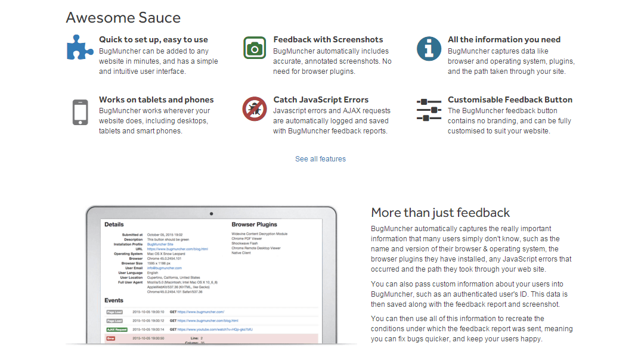Image resolution: width=641 pixels, height=364 pixels.
Task: Click the youtube.com watch link in Events
Action: (215, 329)
